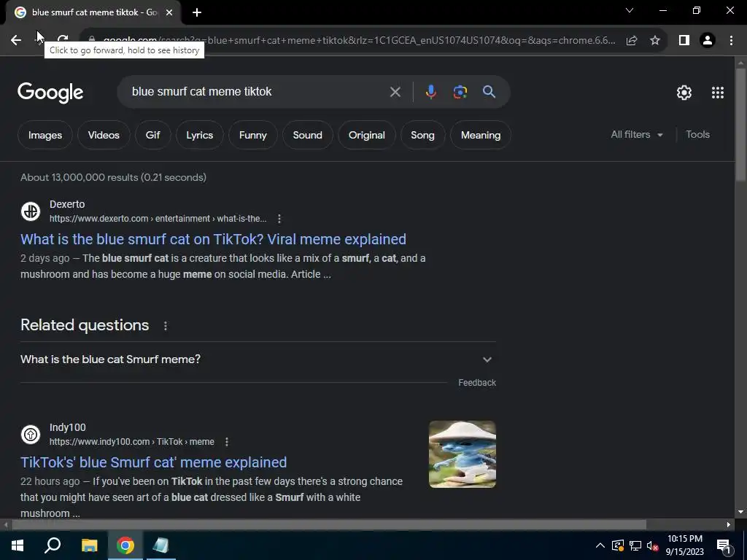Apply the Song search chip
This screenshot has width=747, height=560.
pos(422,135)
